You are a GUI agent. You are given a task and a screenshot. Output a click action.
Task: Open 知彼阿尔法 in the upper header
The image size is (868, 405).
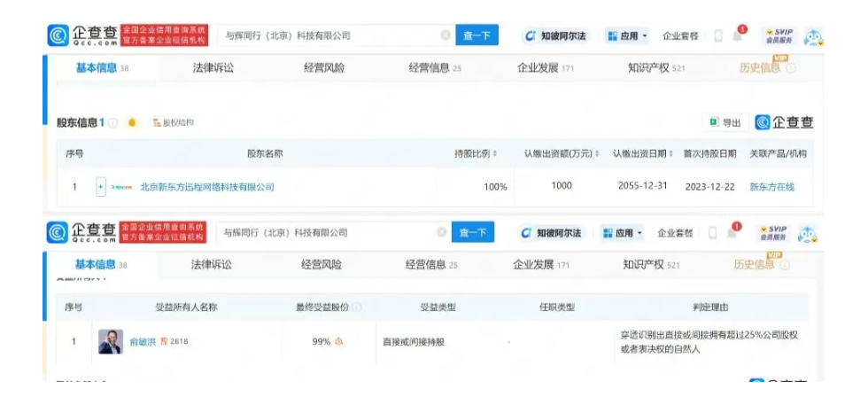(555, 36)
